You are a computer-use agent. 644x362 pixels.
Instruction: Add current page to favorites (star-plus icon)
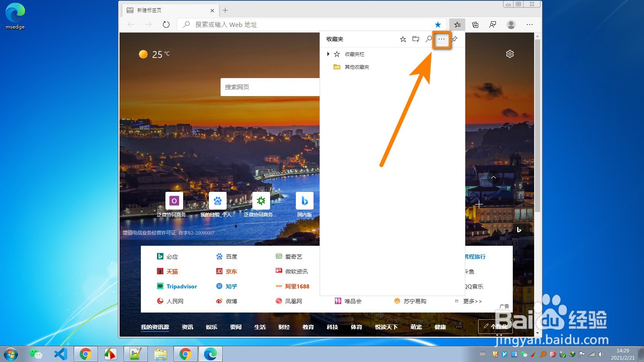(403, 39)
